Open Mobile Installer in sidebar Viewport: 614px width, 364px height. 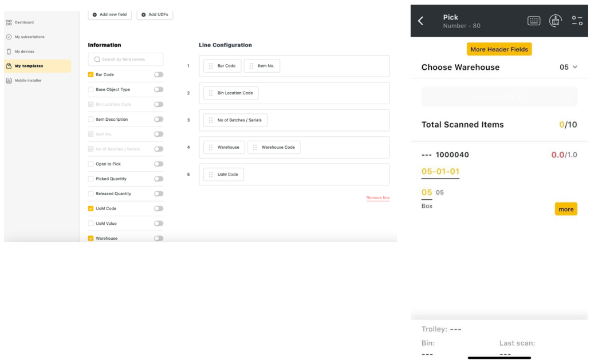click(x=27, y=81)
